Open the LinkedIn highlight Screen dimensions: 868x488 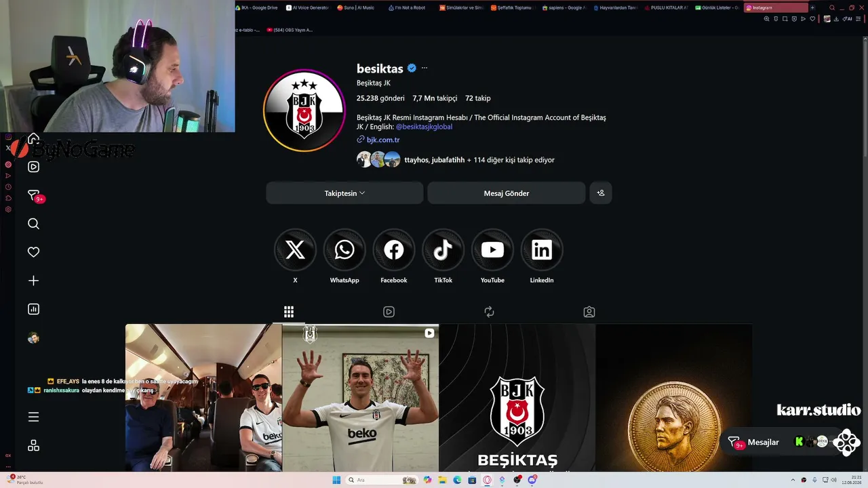[542, 250]
